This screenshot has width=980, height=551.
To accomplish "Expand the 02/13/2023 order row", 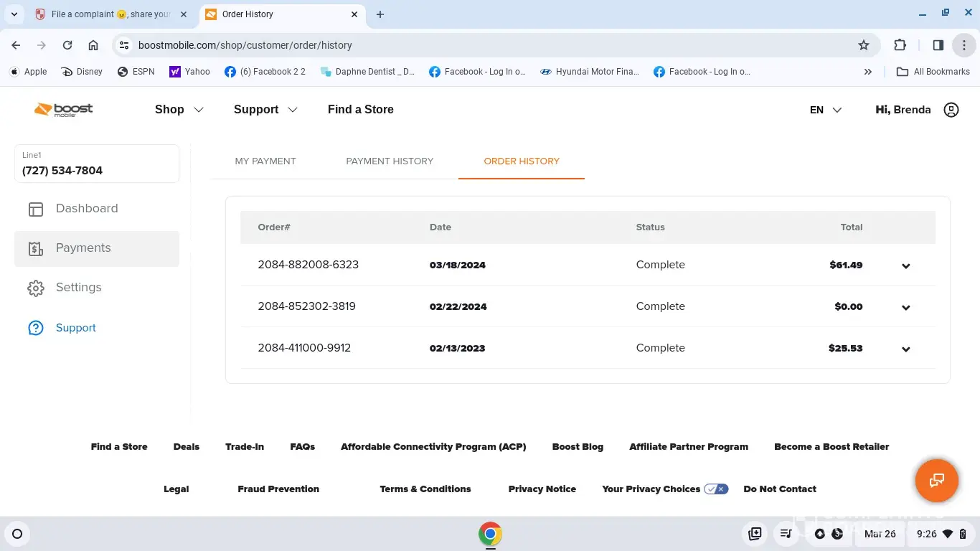I will pos(905,349).
